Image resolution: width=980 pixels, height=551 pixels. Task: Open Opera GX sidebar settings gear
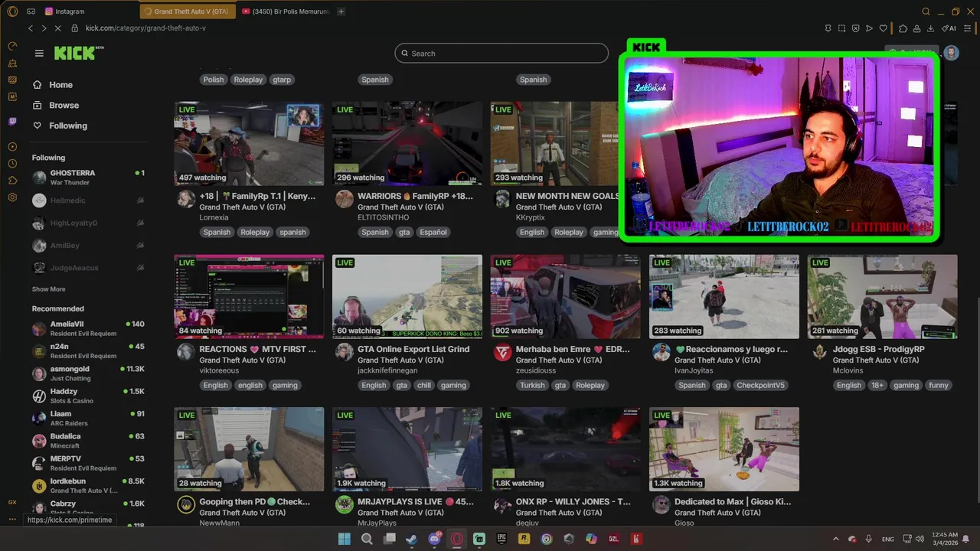[x=12, y=197]
